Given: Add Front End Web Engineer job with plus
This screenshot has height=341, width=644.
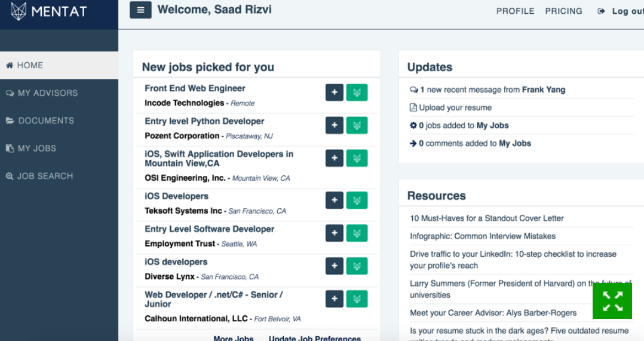Looking at the screenshot, I should (x=335, y=92).
